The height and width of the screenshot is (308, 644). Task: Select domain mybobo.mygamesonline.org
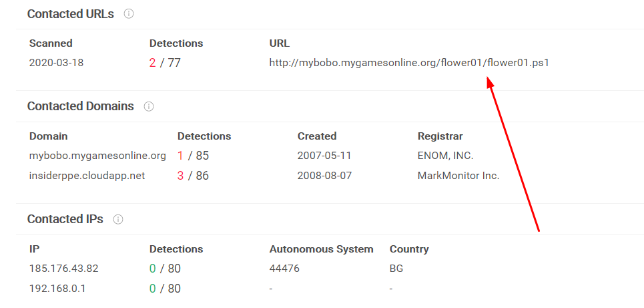pyautogui.click(x=97, y=156)
